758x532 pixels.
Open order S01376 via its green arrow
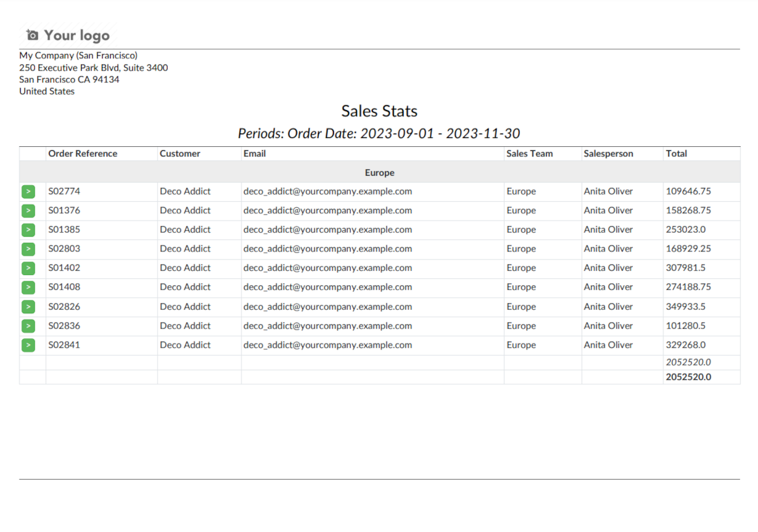coord(28,211)
